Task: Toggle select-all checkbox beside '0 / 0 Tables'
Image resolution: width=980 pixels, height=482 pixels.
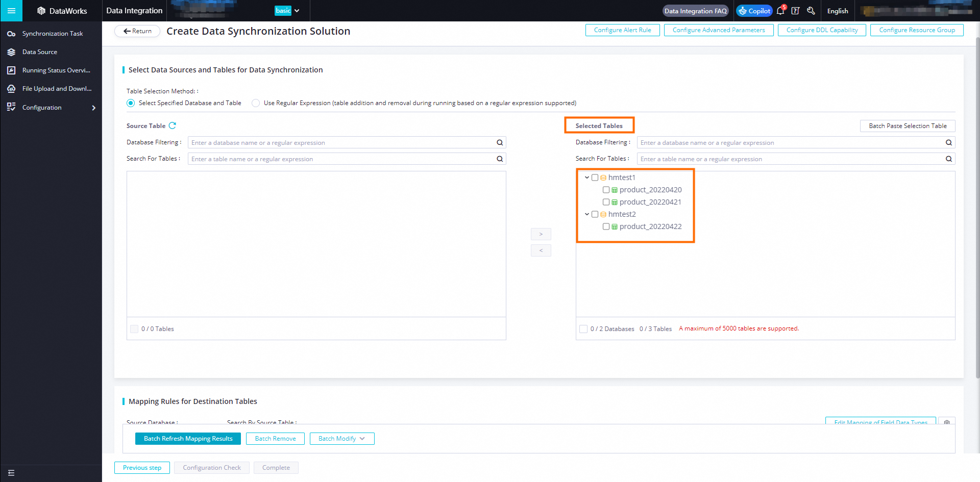Action: coord(134,329)
